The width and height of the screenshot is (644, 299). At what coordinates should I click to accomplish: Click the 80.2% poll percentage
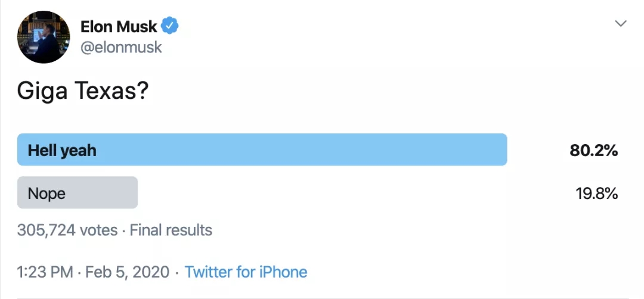point(593,151)
